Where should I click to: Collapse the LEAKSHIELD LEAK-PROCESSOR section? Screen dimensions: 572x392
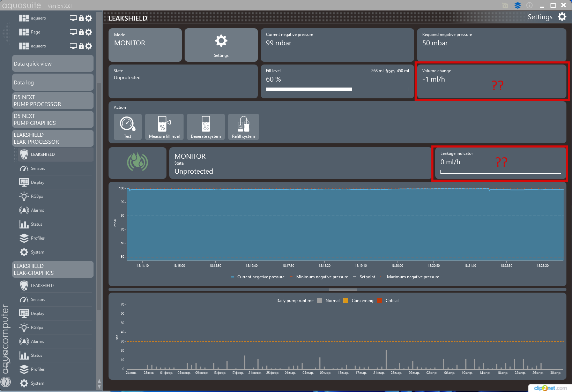[x=52, y=138]
